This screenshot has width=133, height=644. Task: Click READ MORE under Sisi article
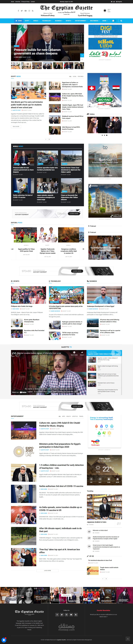point(16,127)
